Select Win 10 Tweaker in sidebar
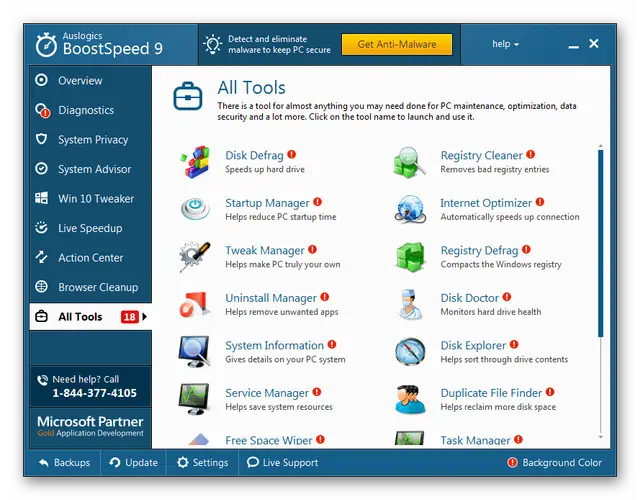 (91, 198)
